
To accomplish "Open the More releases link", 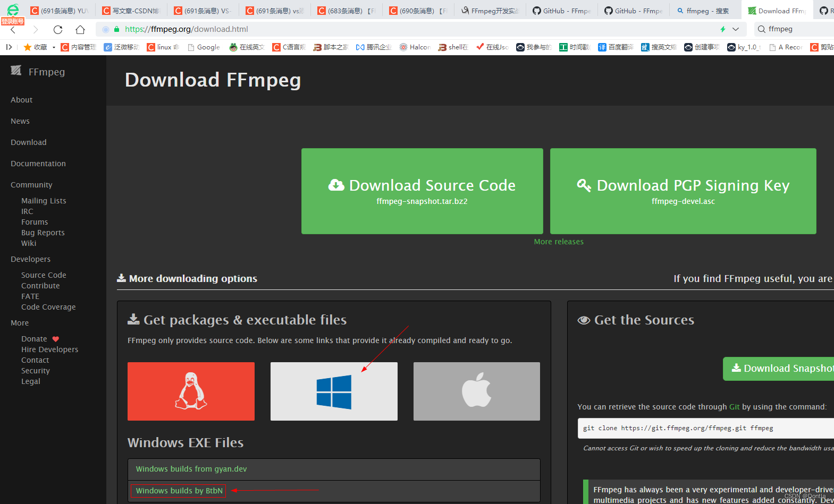I will [559, 242].
